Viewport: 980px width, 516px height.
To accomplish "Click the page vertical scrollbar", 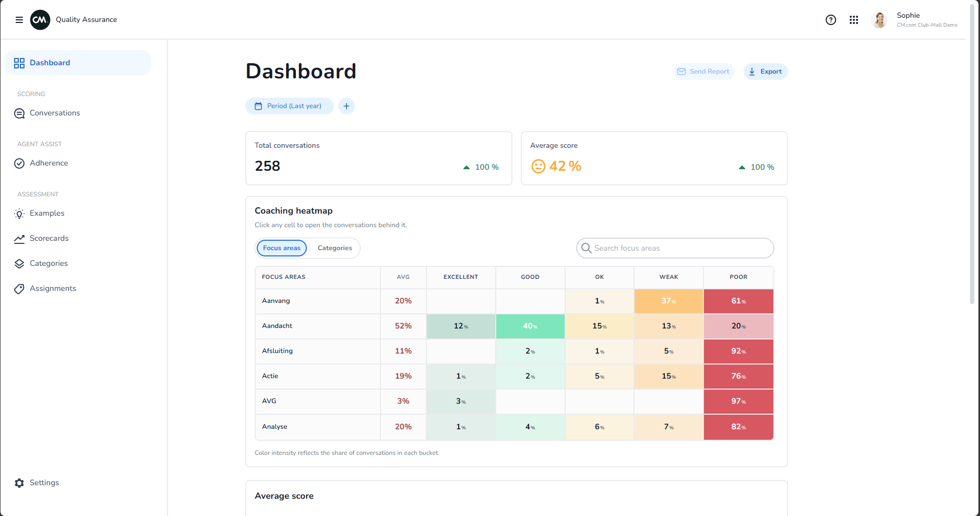I will 972,154.
